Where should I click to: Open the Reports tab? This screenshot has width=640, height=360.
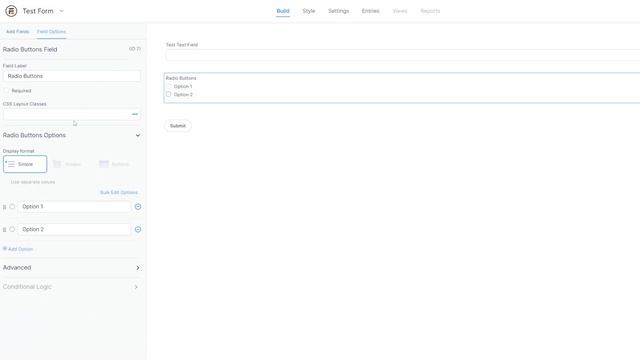coord(430,11)
